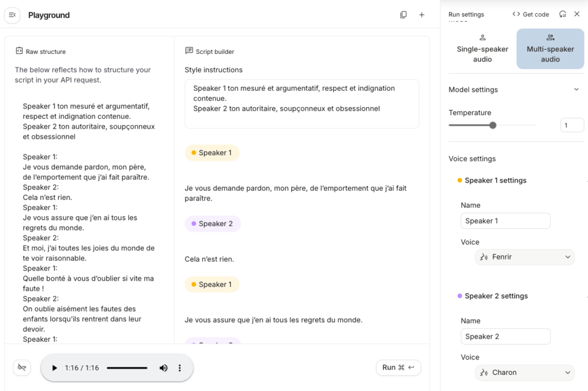Adjust the Temperature slider handle
The width and height of the screenshot is (588, 391).
pos(493,125)
